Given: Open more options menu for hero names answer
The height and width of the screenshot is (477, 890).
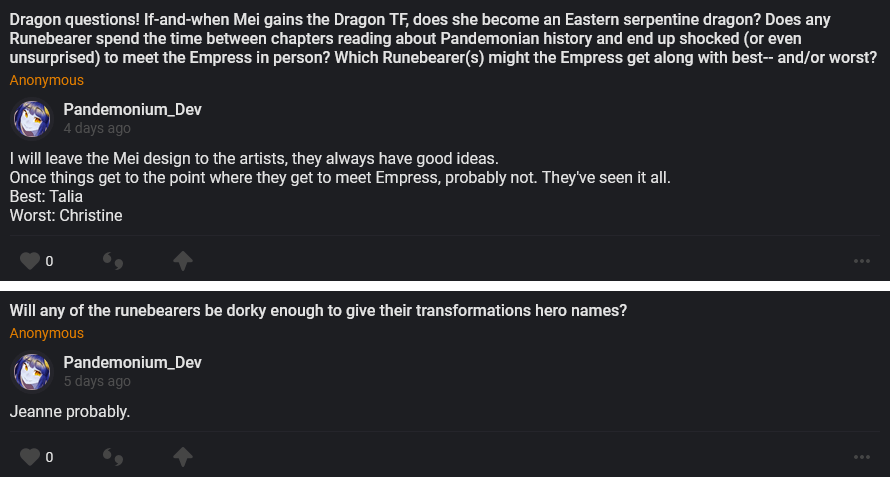Looking at the screenshot, I should (x=862, y=457).
